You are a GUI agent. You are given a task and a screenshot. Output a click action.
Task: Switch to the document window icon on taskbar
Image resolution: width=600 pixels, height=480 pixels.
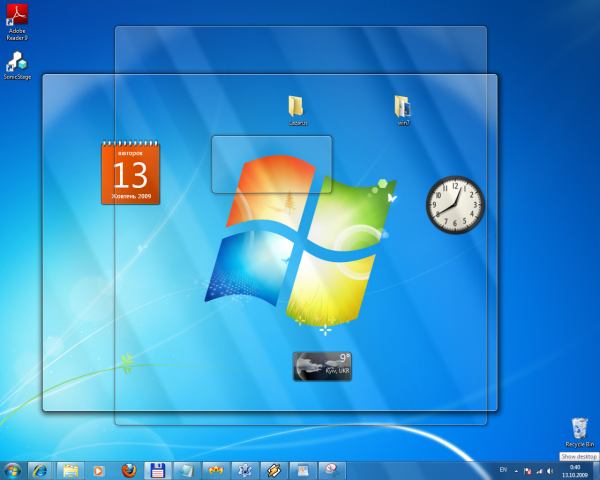coord(303,470)
